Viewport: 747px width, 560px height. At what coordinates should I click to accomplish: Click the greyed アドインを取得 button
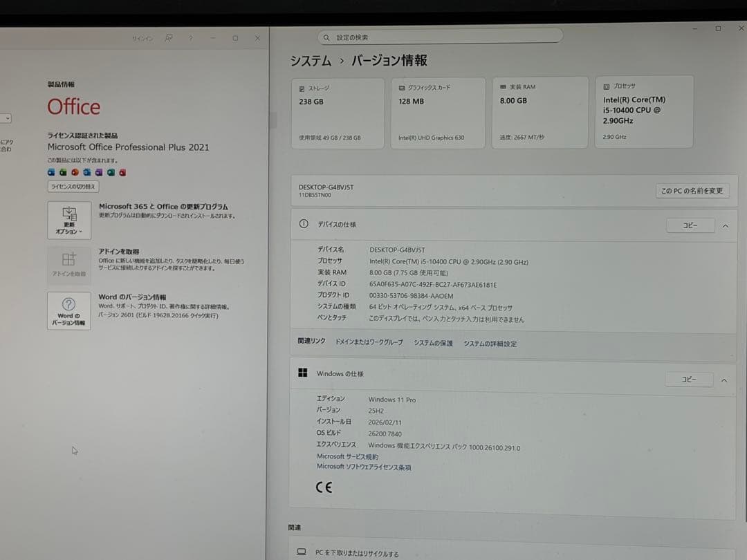pyautogui.click(x=69, y=265)
